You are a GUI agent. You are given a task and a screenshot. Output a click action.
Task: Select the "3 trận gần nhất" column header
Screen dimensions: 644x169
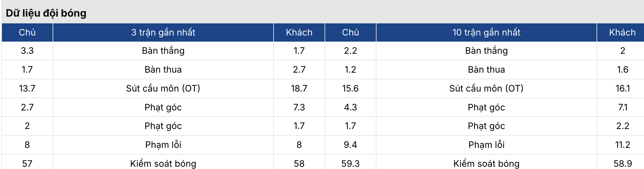(x=163, y=32)
